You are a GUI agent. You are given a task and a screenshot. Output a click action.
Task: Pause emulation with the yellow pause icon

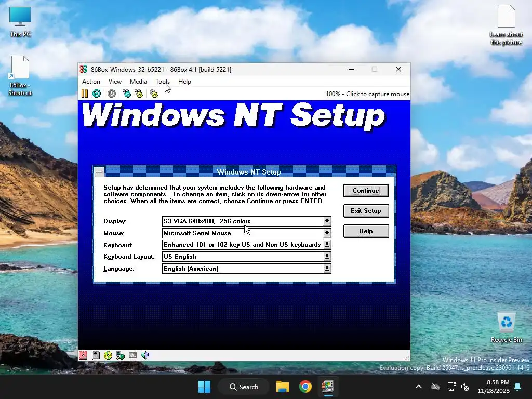pyautogui.click(x=85, y=94)
